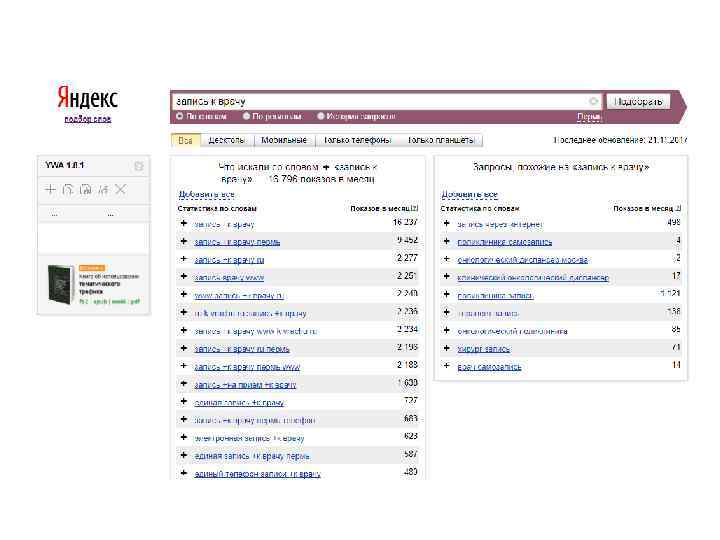Click the X icon in YWA panel

click(x=121, y=189)
